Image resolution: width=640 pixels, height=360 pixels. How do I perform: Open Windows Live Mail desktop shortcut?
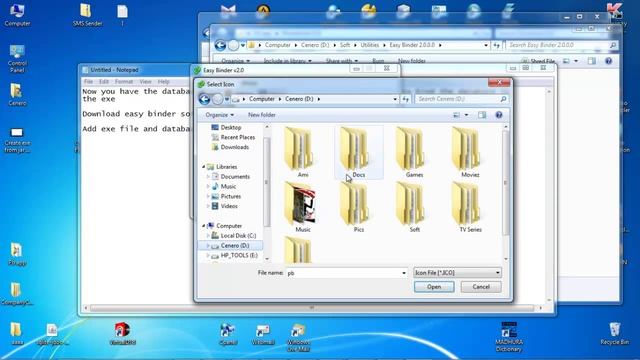tap(298, 337)
